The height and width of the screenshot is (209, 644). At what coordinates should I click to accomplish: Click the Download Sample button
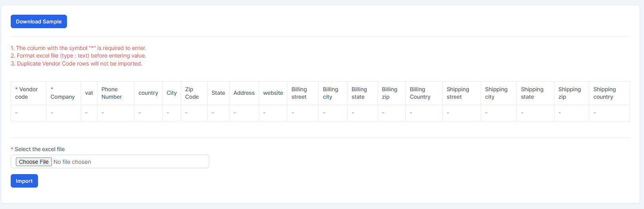pos(39,21)
